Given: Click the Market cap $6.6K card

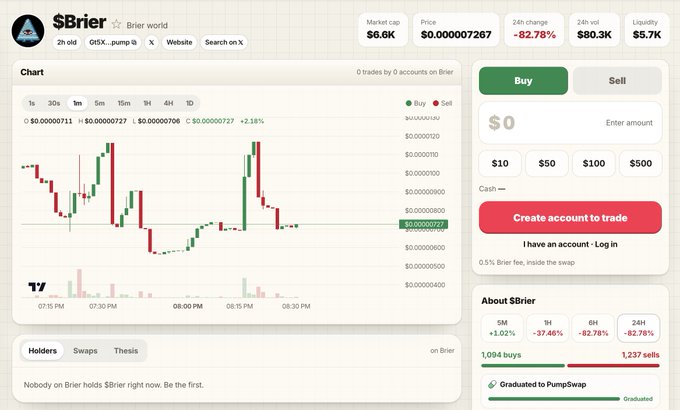Looking at the screenshot, I should coord(383,30).
